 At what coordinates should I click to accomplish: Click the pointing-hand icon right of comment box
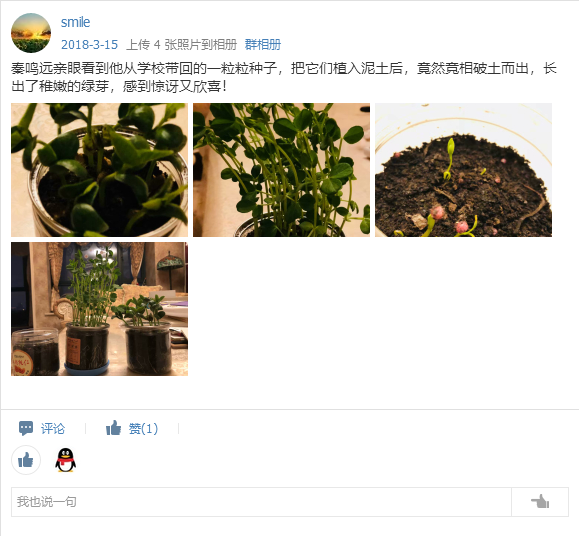tap(540, 502)
